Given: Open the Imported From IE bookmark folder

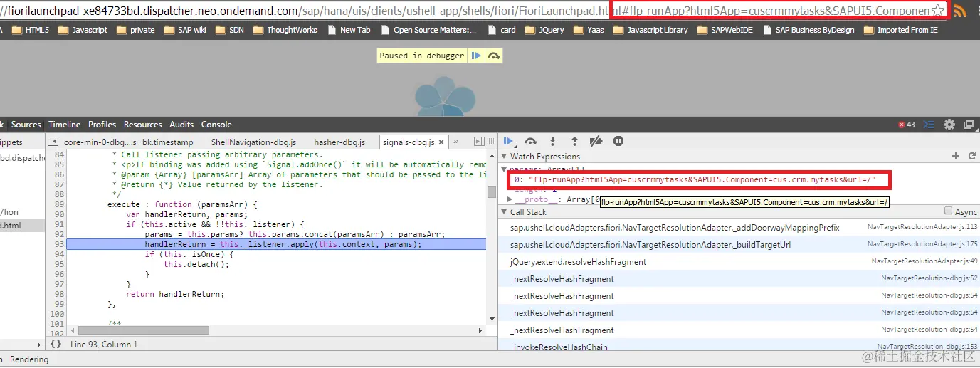Looking at the screenshot, I should (901, 30).
